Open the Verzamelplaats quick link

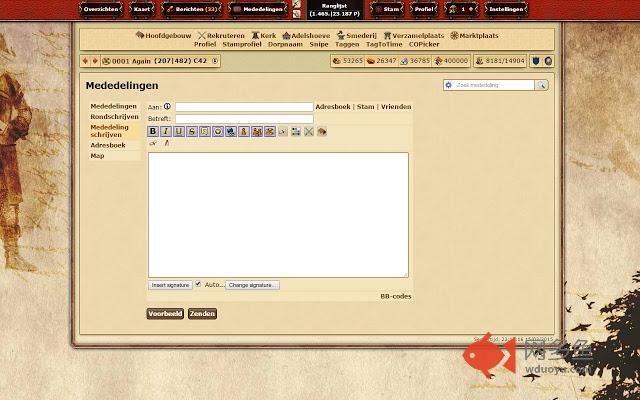(x=413, y=36)
